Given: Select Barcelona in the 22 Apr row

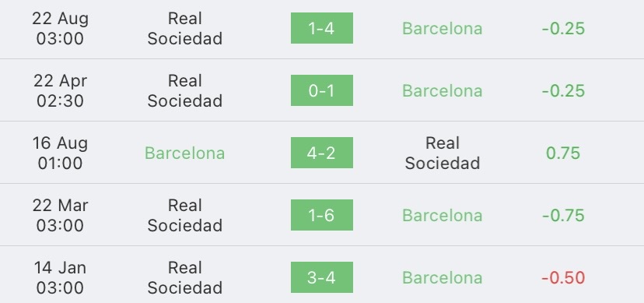Looking at the screenshot, I should click(x=443, y=91).
